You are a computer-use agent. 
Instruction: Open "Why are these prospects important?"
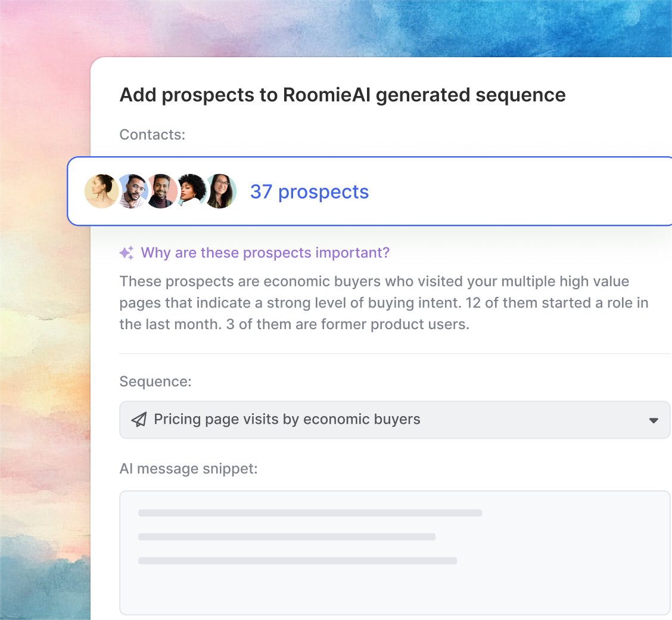[x=265, y=253]
